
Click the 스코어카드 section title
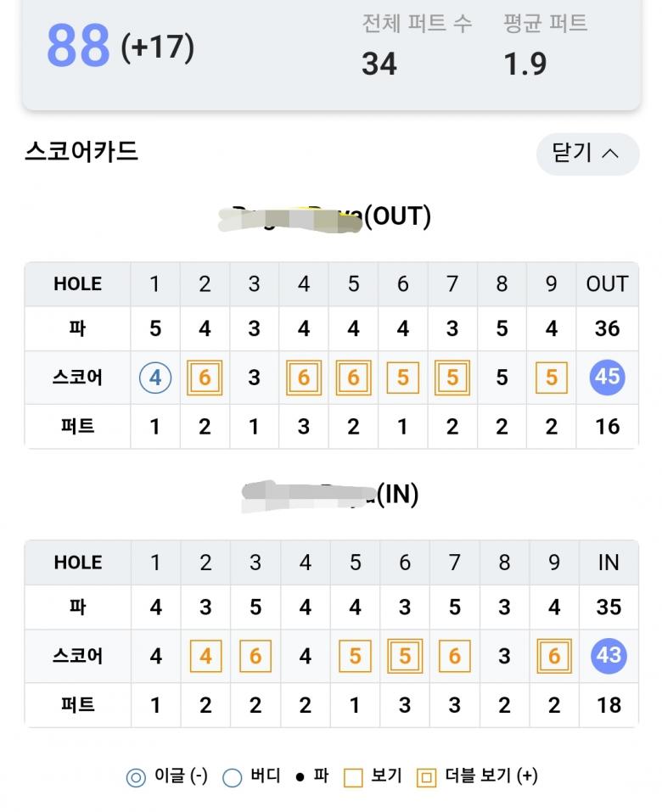81,152
